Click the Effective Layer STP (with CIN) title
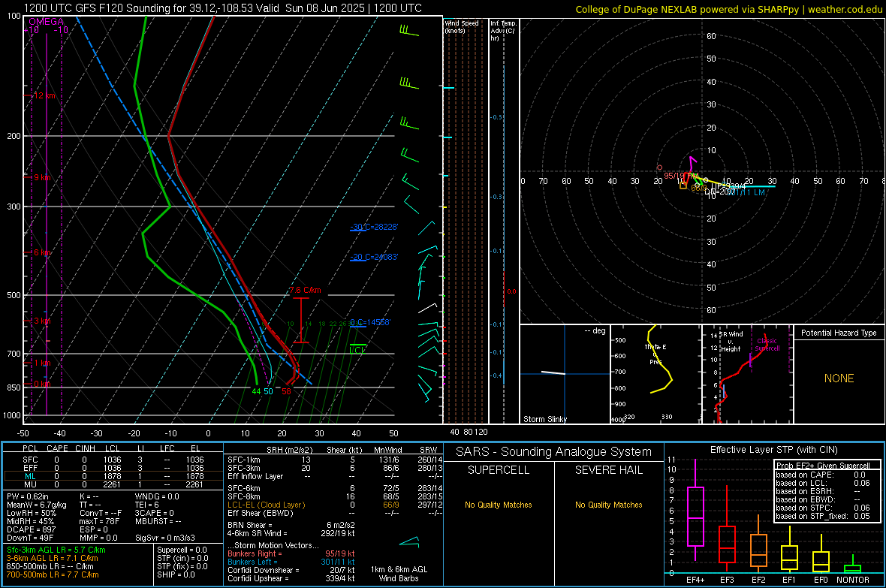This screenshot has height=588, width=886. point(773,450)
